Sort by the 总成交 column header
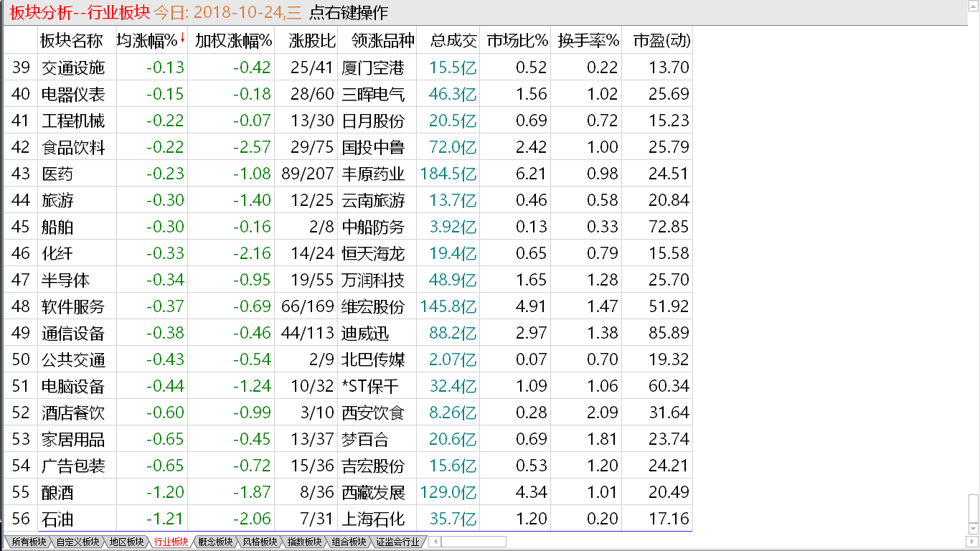This screenshot has width=980, height=551. [x=453, y=41]
